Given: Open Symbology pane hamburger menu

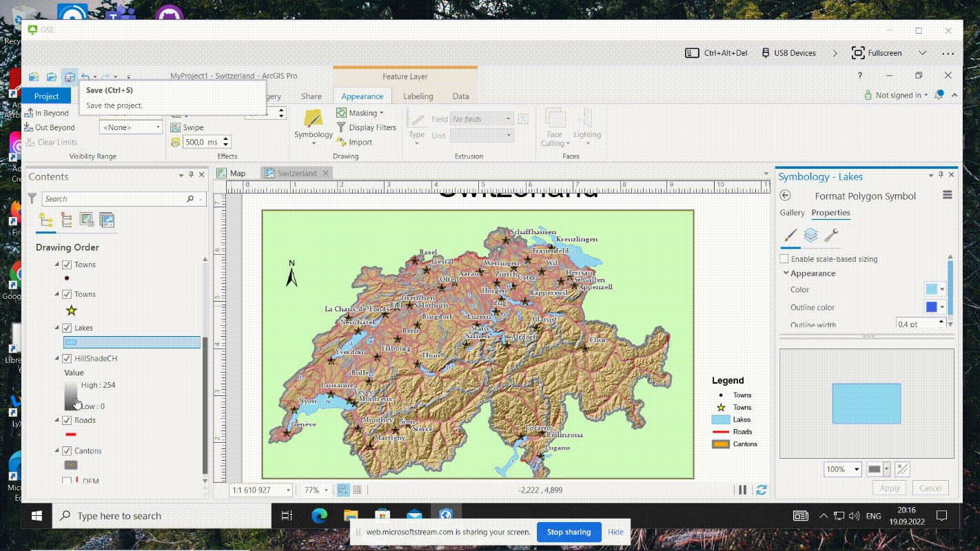Looking at the screenshot, I should 948,196.
